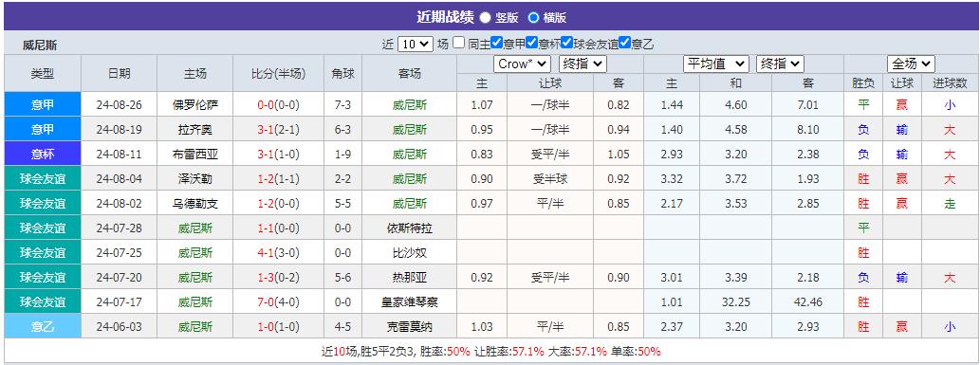Click score 4-1(3-0) versus 比沙奴
980x365 pixels.
278,252
